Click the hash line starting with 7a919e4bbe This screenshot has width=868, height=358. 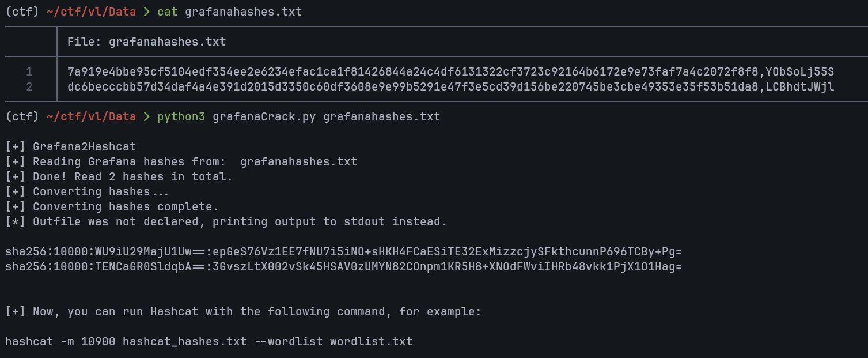pyautogui.click(x=450, y=72)
